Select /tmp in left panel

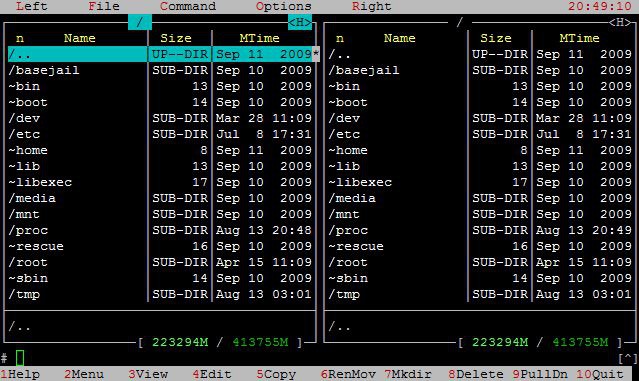[160, 294]
